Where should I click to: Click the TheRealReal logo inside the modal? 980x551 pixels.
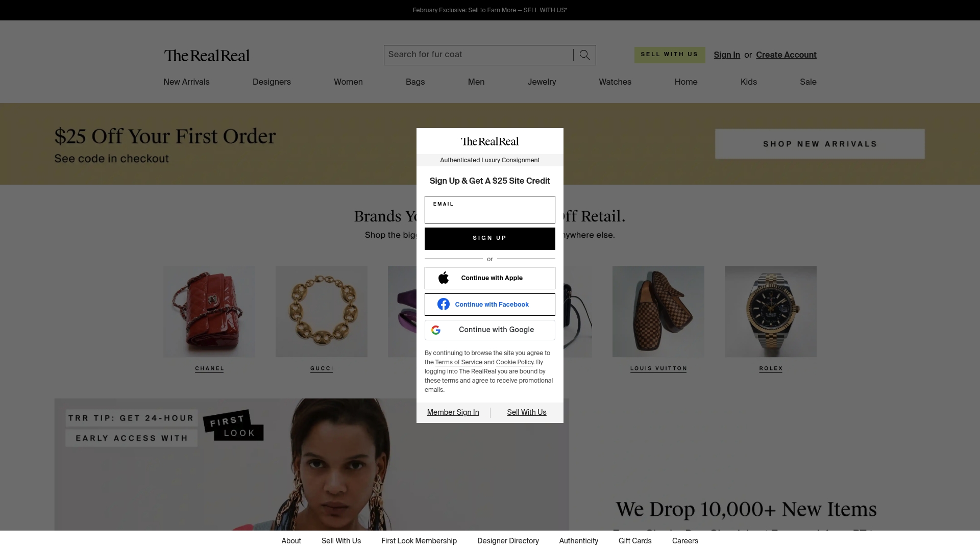coord(489,141)
